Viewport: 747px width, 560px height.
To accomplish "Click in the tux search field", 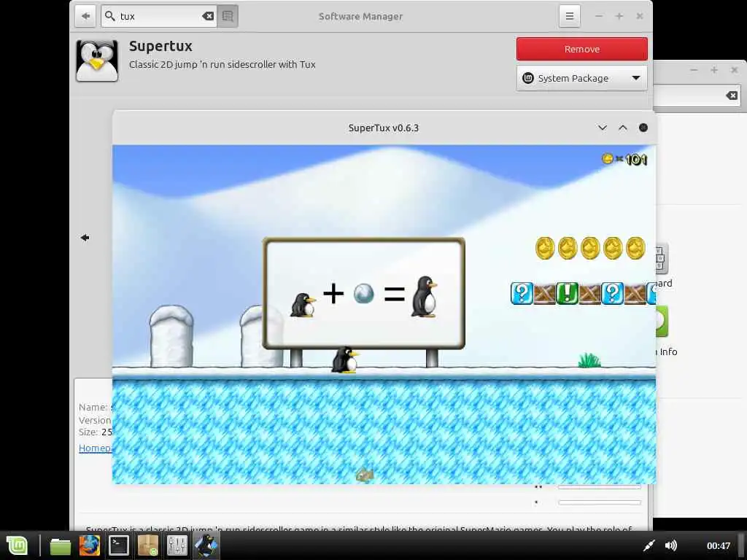I will click(160, 16).
